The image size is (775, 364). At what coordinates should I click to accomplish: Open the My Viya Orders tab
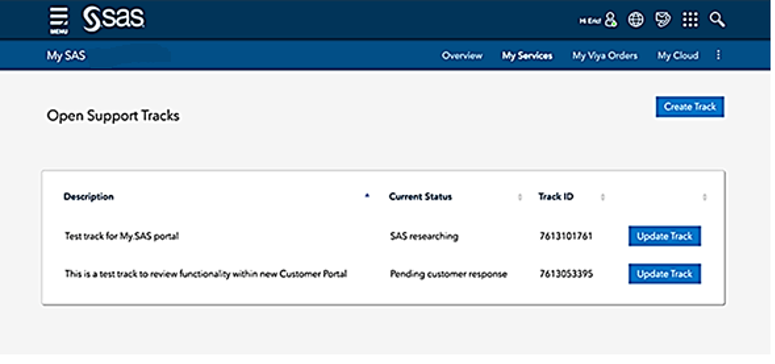point(604,55)
